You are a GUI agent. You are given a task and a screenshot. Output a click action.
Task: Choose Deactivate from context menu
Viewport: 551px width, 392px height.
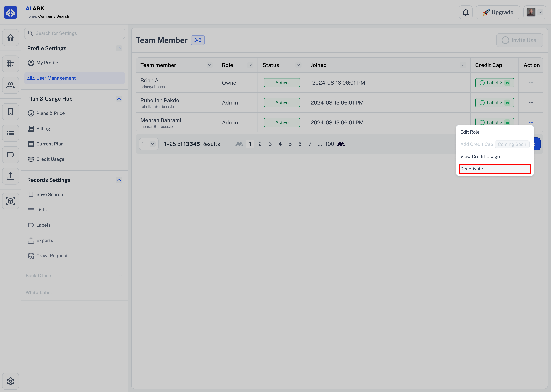[x=495, y=169]
